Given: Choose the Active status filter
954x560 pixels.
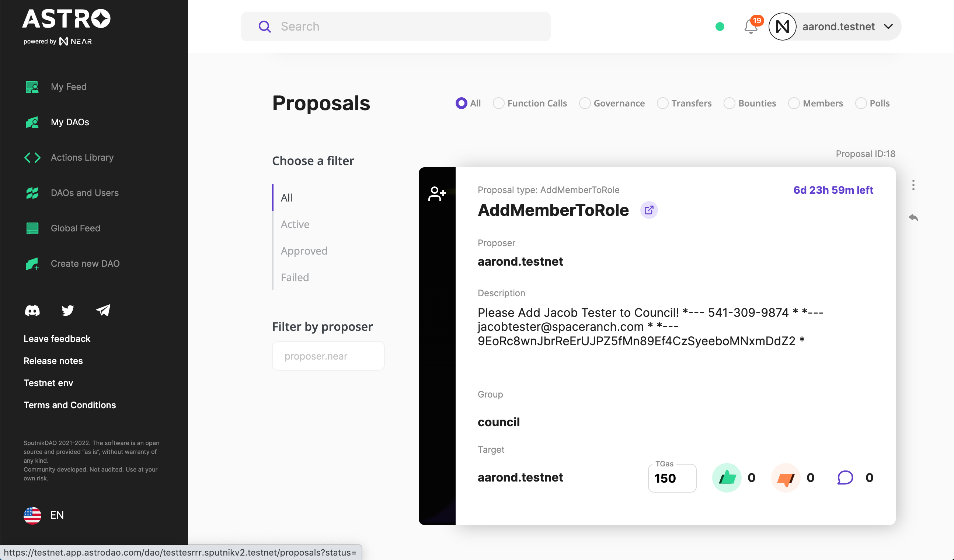Looking at the screenshot, I should [295, 224].
